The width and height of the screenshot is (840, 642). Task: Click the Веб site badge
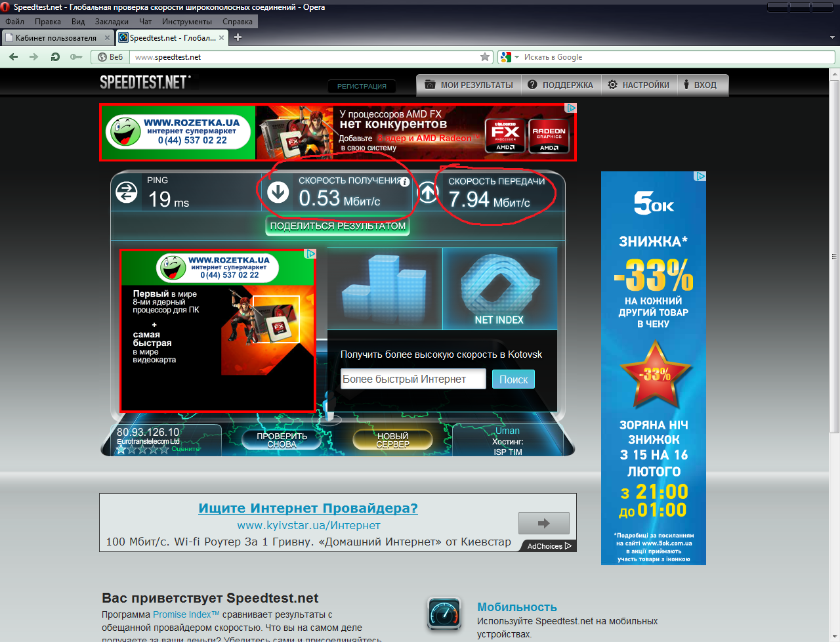point(110,57)
